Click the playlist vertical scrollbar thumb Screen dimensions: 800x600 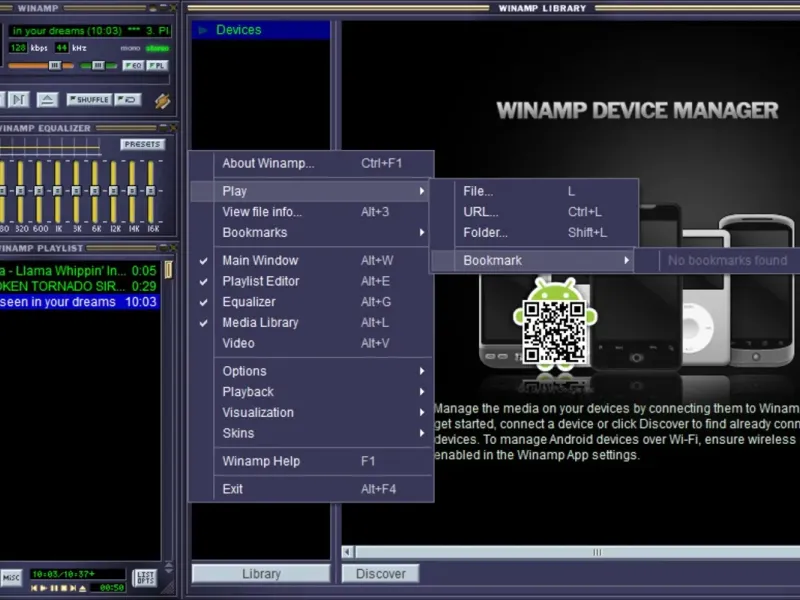(x=168, y=270)
